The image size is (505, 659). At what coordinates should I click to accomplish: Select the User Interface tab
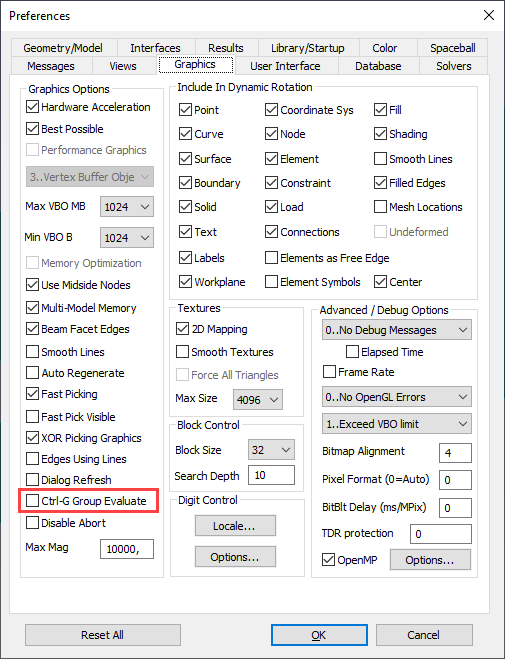coord(285,66)
